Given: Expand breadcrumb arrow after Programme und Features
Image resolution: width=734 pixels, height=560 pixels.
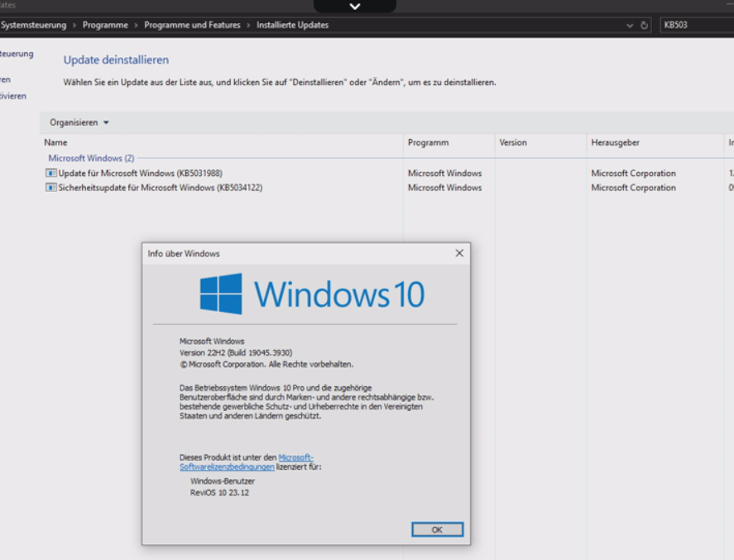Looking at the screenshot, I should click(x=248, y=26).
